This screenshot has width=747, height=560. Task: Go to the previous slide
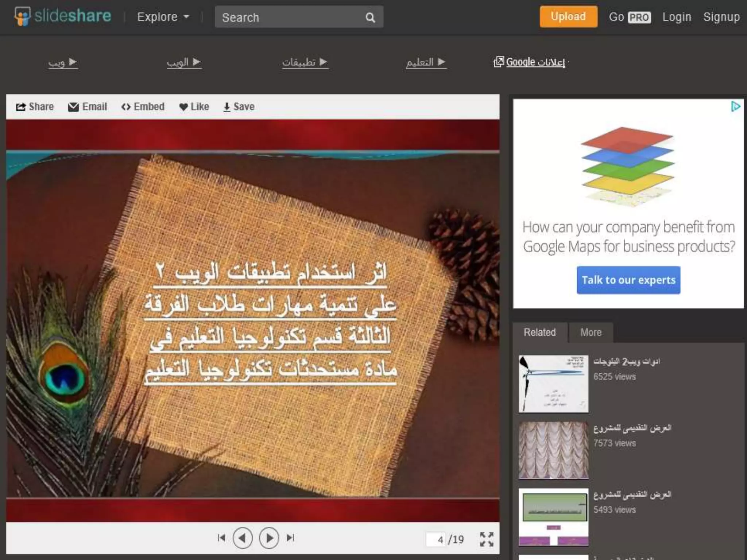(243, 538)
